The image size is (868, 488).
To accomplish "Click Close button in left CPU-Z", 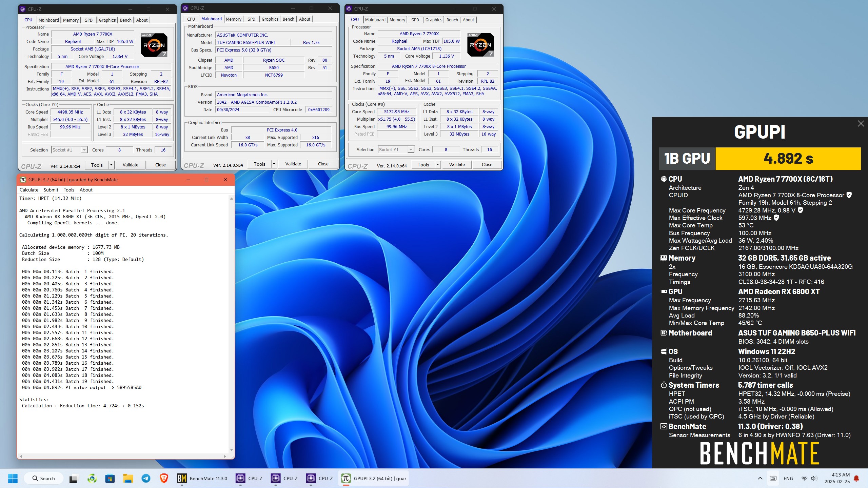I will tap(161, 165).
